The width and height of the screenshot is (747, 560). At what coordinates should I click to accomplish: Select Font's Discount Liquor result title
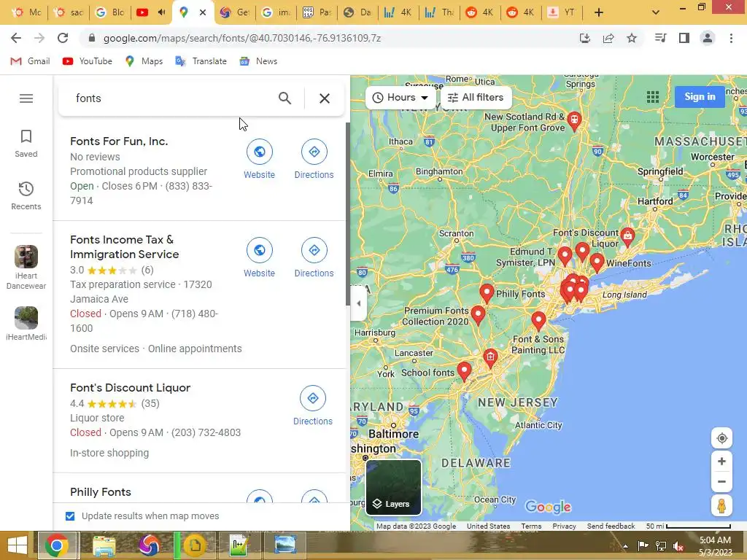[x=130, y=388]
